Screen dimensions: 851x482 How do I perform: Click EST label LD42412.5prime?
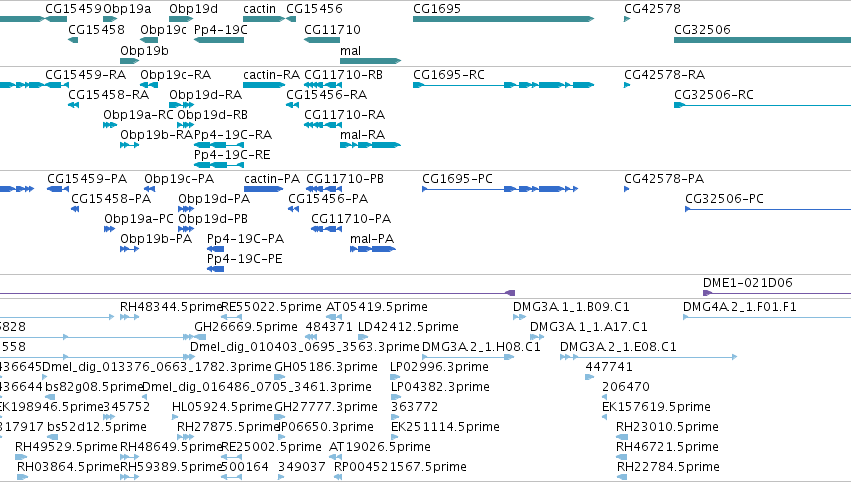tap(409, 326)
